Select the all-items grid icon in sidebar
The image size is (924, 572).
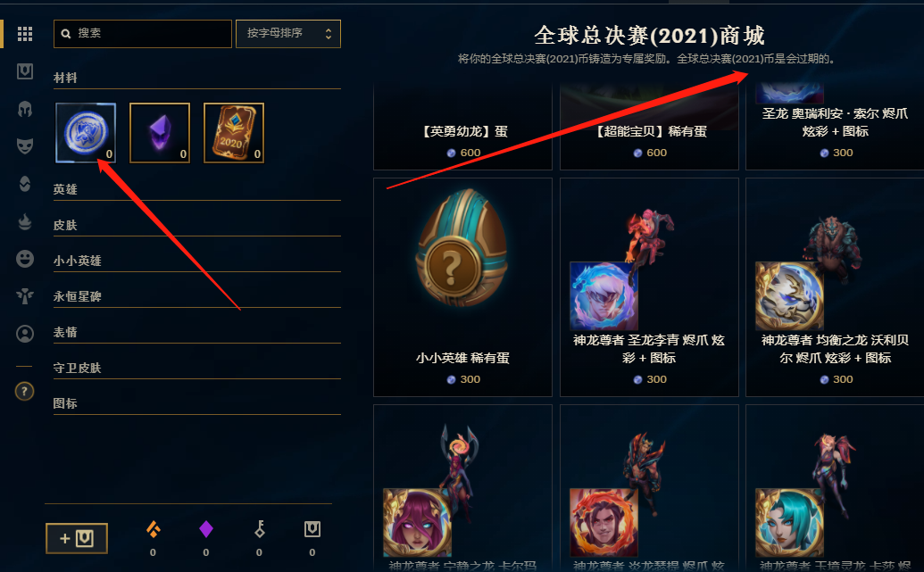[x=25, y=34]
